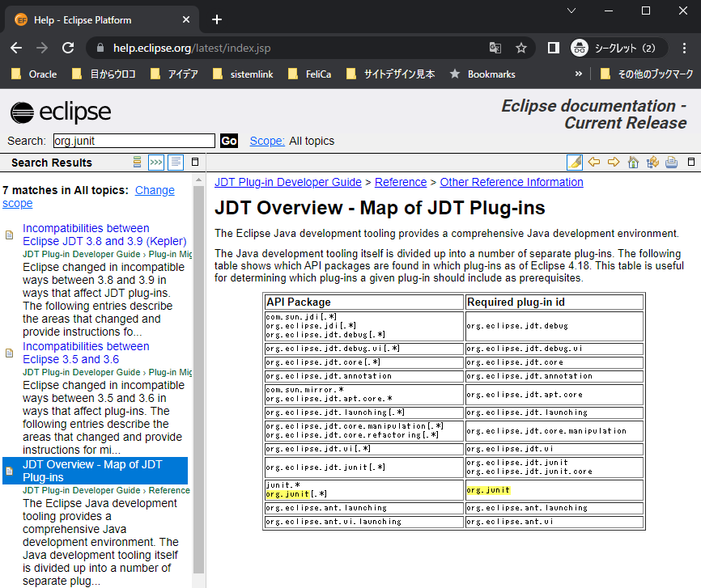Select the categorize results icon in Search Results
Viewport: 701px width, 588px height.
136,162
